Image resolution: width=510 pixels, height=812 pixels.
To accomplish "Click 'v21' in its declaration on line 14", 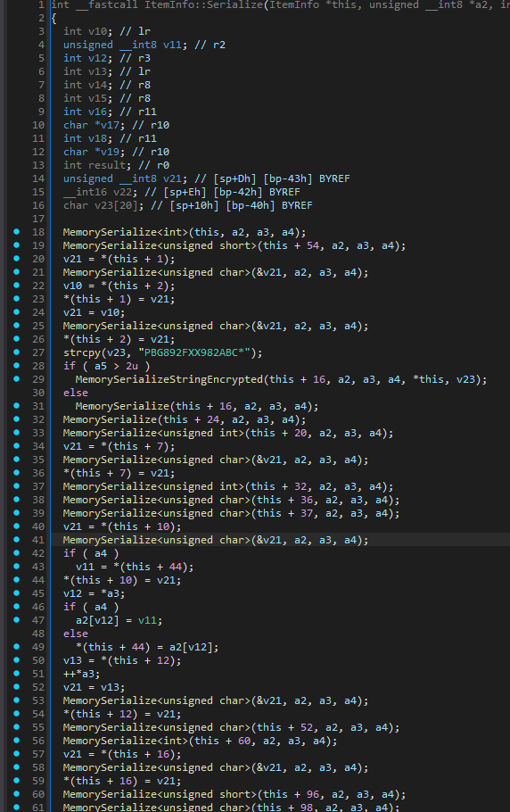I will [172, 178].
